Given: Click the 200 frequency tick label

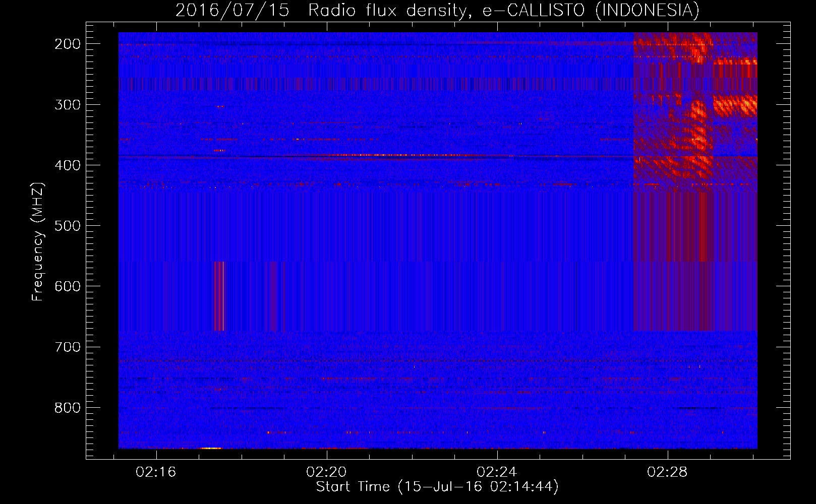Looking at the screenshot, I should [x=68, y=44].
